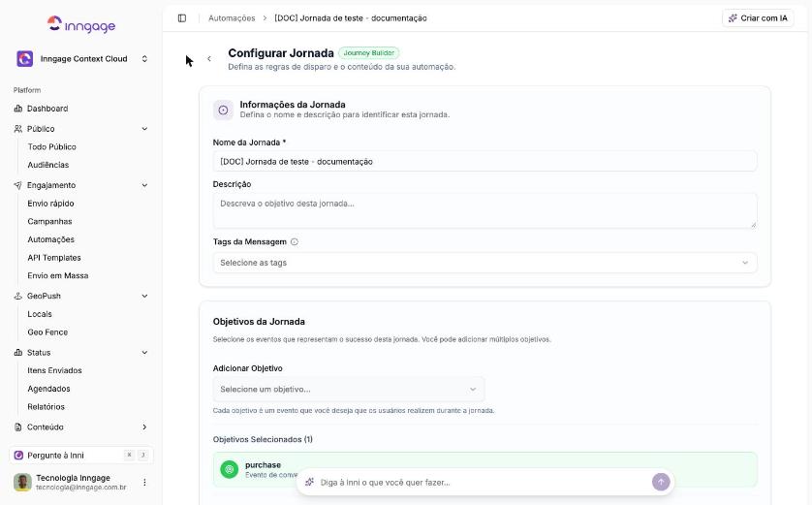Click the Objetivos Selecionados (1) label
The height and width of the screenshot is (505, 812).
tap(263, 439)
